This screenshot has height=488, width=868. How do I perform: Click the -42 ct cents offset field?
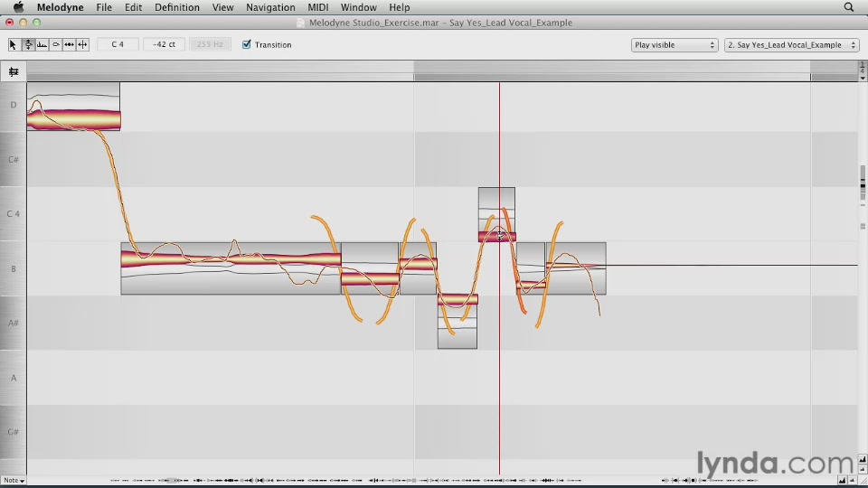pyautogui.click(x=164, y=44)
